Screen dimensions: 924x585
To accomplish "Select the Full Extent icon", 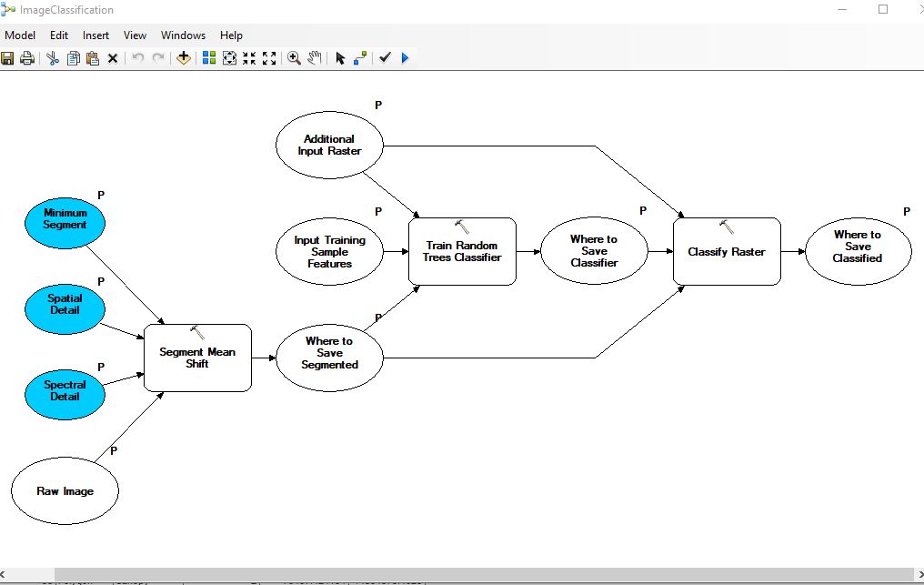I will point(229,58).
